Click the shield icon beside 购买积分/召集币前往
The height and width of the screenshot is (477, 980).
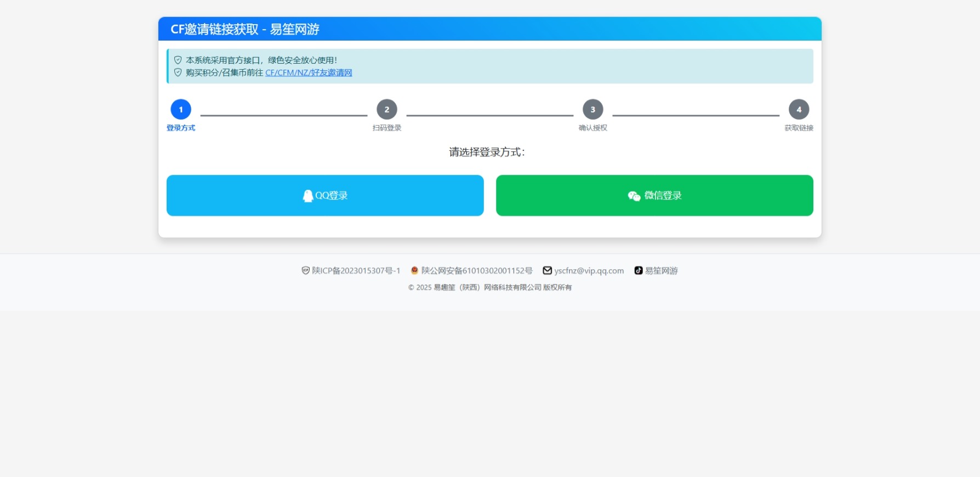[x=178, y=72]
